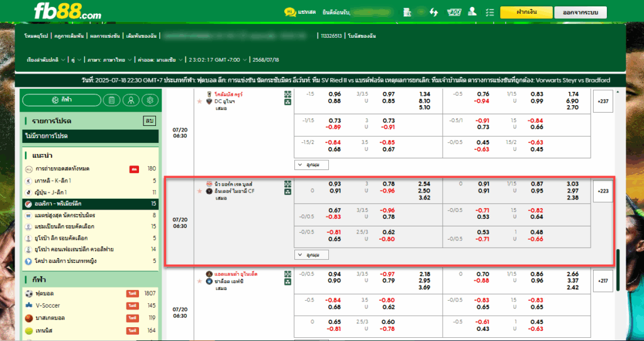Select โคปา อเมริกา ประเภทหญิง league
The width and height of the screenshot is (644, 341).
pos(91,261)
